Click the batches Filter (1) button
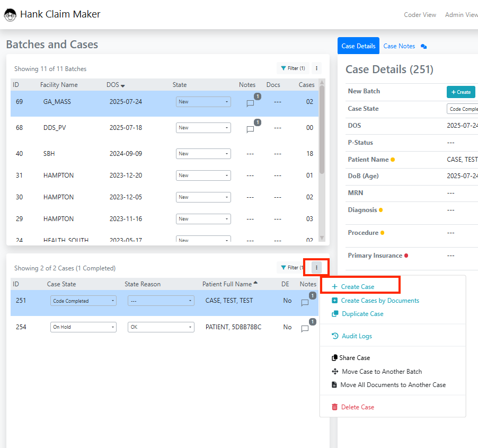The height and width of the screenshot is (448, 478). 293,68
